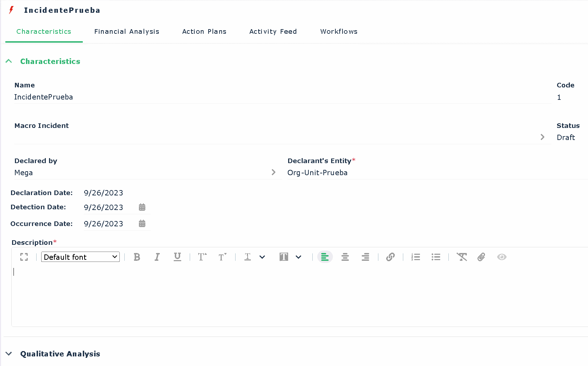588x366 pixels.
Task: Open the highlight color dropdown arrow
Action: tap(298, 257)
